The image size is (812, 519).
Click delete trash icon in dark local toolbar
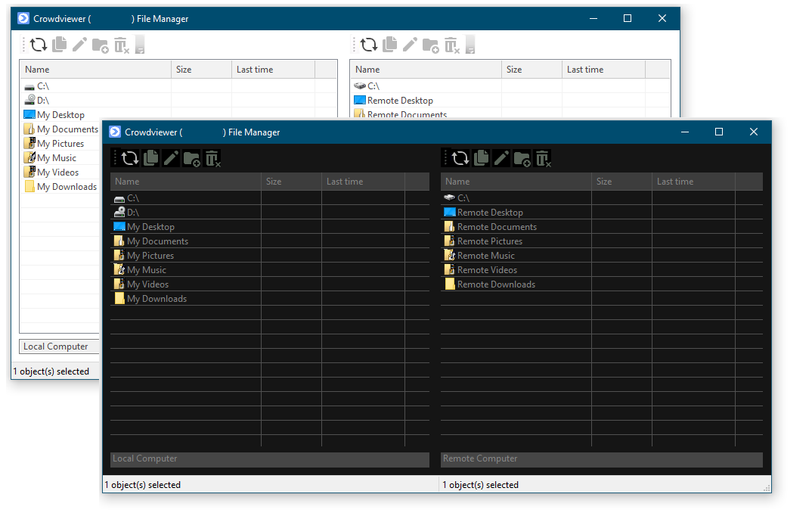pos(213,158)
